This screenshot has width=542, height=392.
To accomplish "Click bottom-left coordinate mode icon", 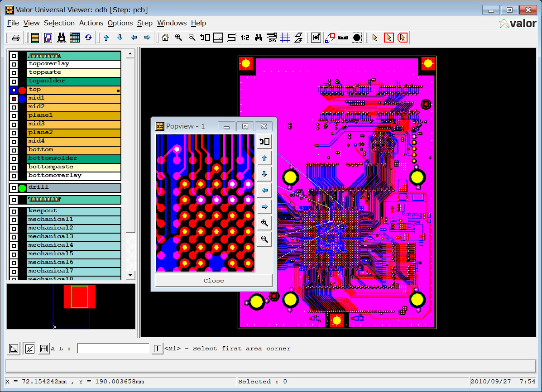I will [x=14, y=349].
